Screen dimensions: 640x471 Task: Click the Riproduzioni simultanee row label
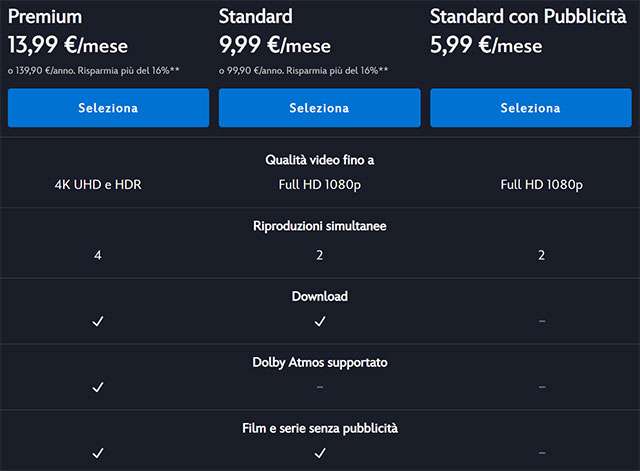[320, 226]
